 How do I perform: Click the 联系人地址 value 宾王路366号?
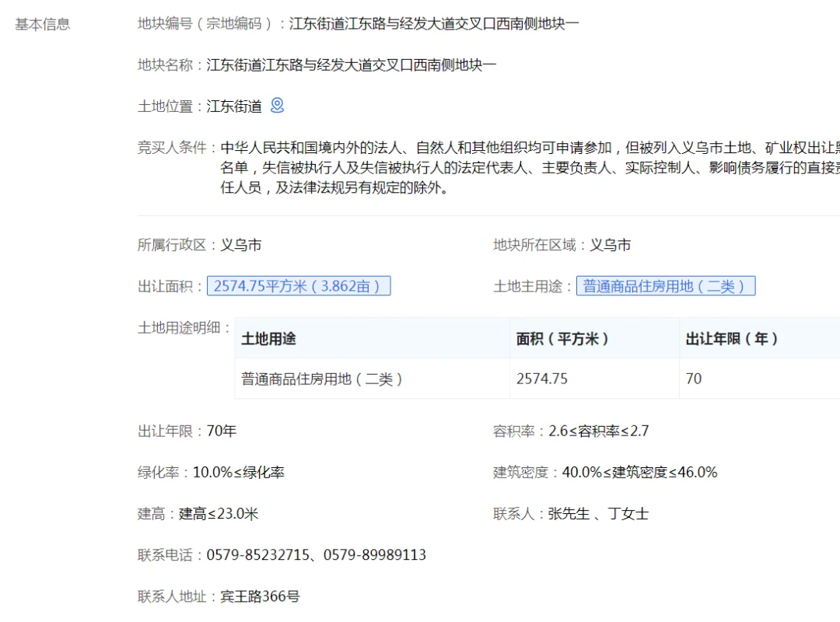click(260, 596)
